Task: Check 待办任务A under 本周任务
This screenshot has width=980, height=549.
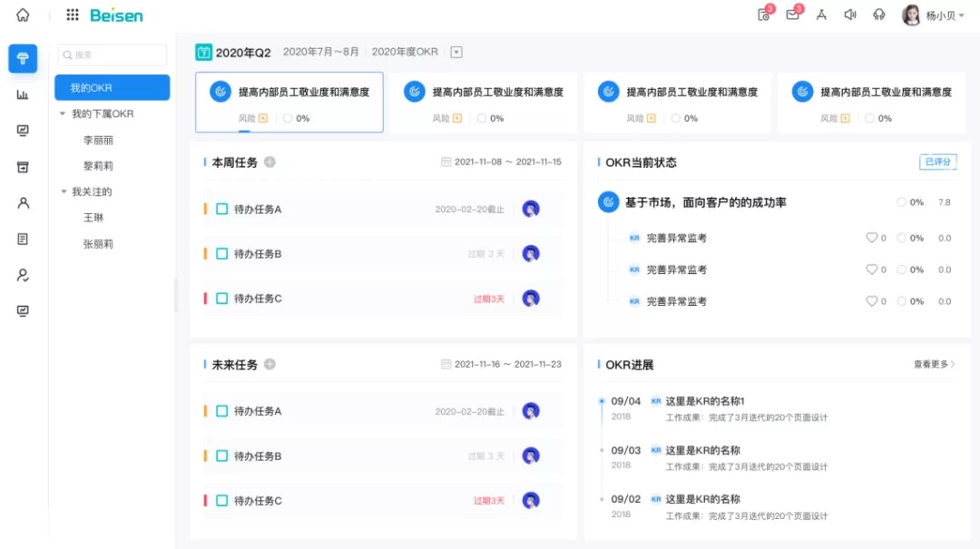Action: 222,209
